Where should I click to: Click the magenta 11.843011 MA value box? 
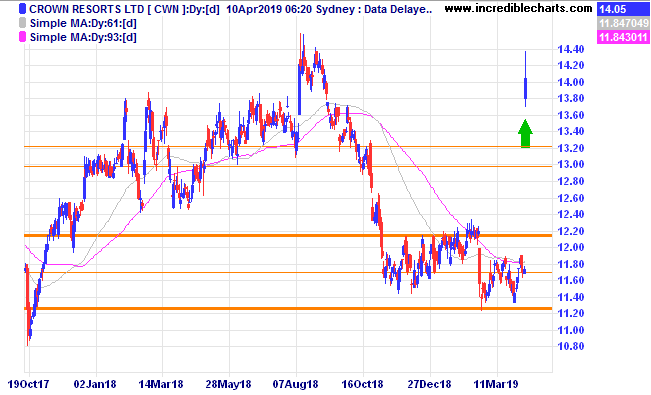pyautogui.click(x=623, y=37)
